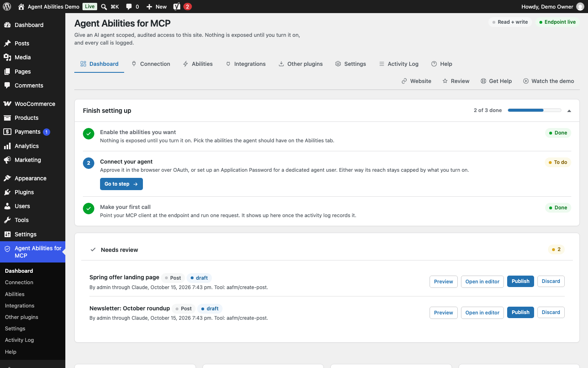Click the Go to step button
The height and width of the screenshot is (368, 588).
121,184
